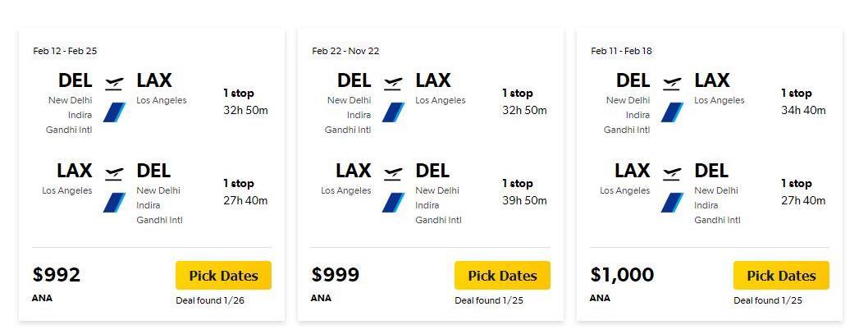Click ANA logo on $1,000 card outbound flight
The height and width of the screenshot is (334, 868).
(672, 112)
